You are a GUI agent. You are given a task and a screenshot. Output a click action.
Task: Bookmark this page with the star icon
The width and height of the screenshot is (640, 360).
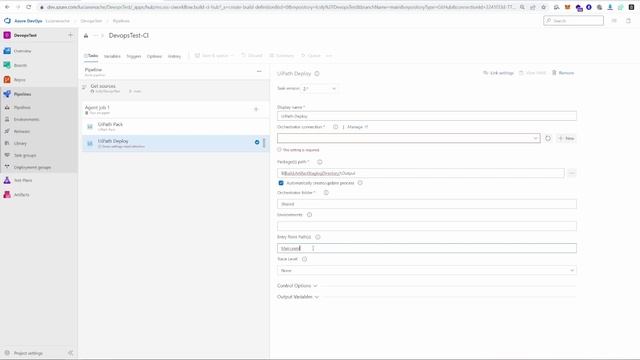coord(543,7)
